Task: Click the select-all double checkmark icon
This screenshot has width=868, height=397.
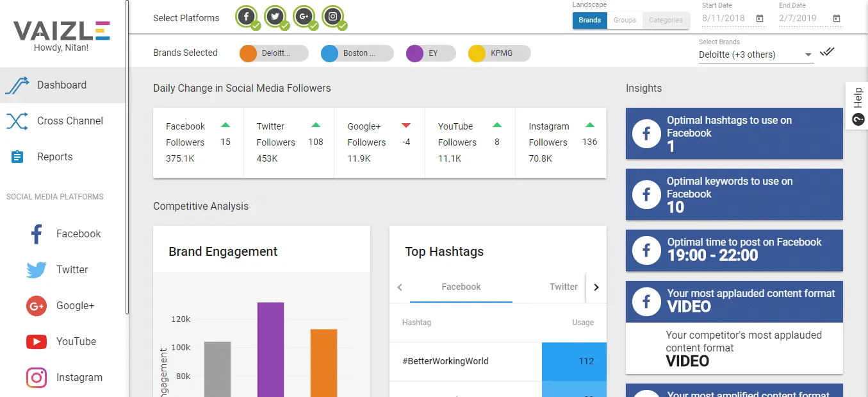Action: [x=827, y=53]
